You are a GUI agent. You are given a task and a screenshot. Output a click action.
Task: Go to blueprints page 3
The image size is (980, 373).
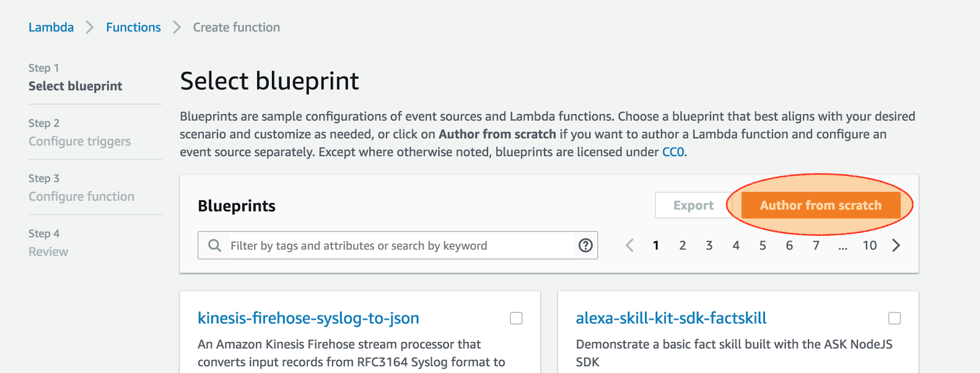709,246
